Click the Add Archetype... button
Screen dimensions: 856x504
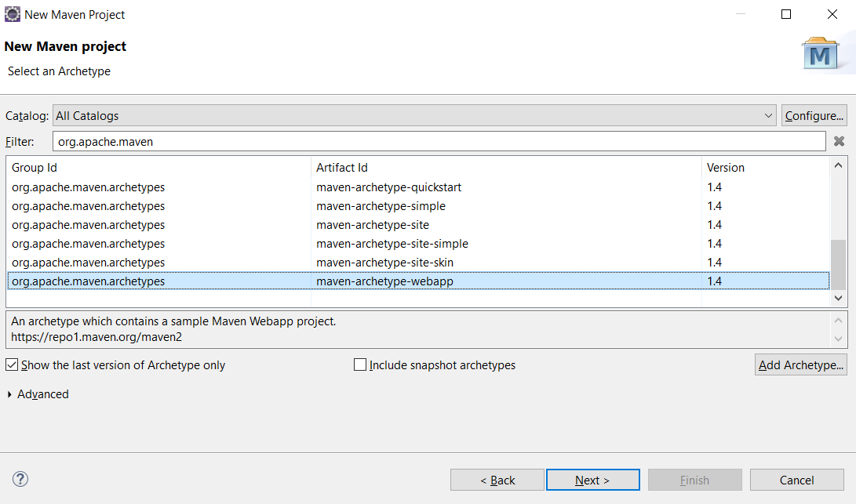tap(801, 365)
